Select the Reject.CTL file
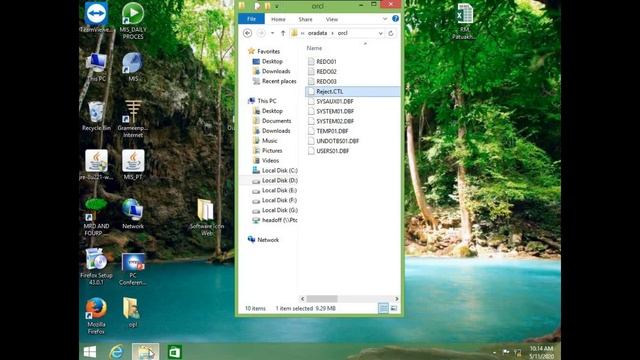 tap(353, 91)
